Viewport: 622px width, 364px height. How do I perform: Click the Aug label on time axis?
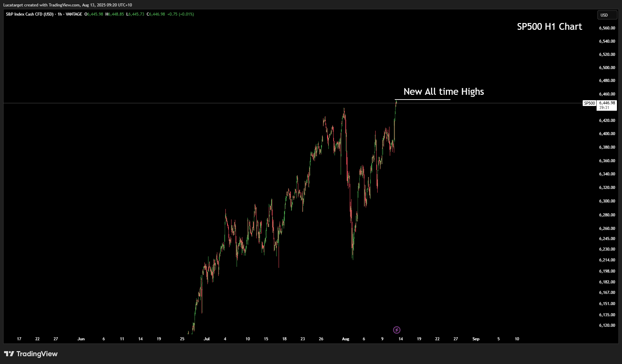(345, 339)
